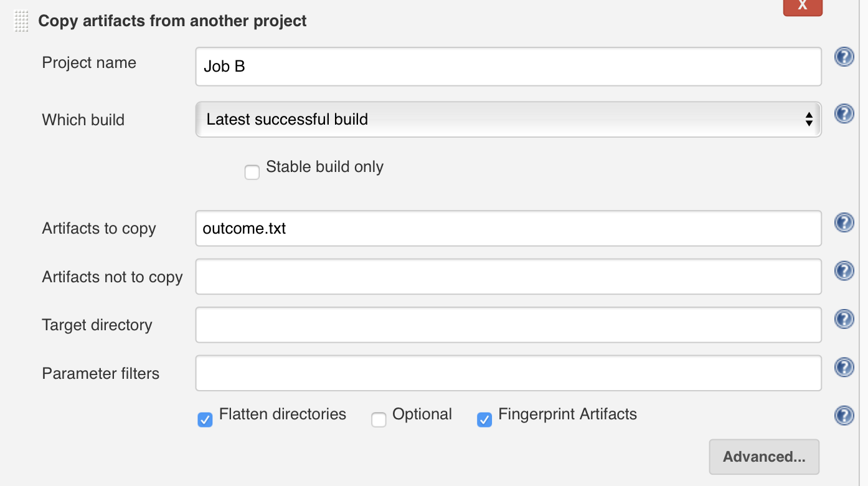868x486 pixels.
Task: Show help for Artifacts not to copy
Action: tap(844, 270)
